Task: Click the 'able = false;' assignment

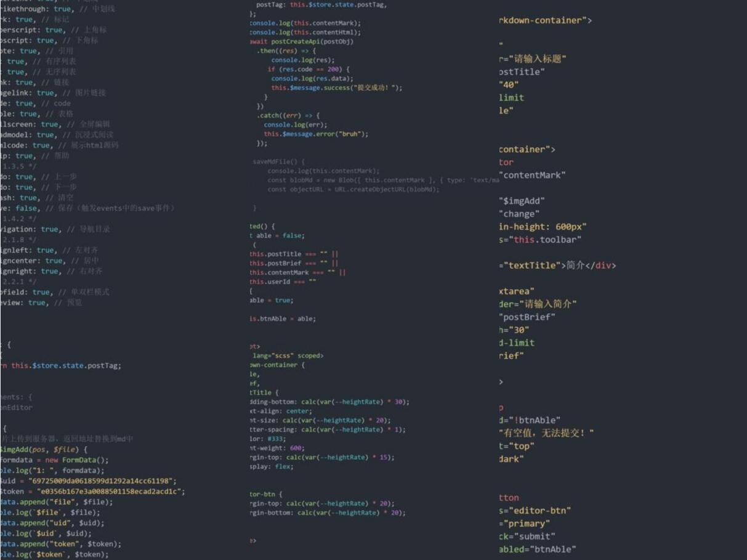Action: pos(280,235)
